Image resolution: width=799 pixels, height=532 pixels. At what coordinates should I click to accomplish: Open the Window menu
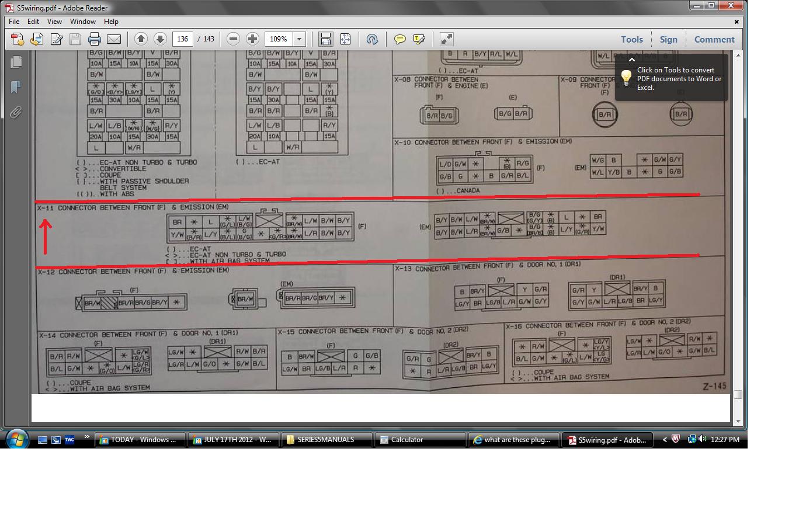pos(83,21)
